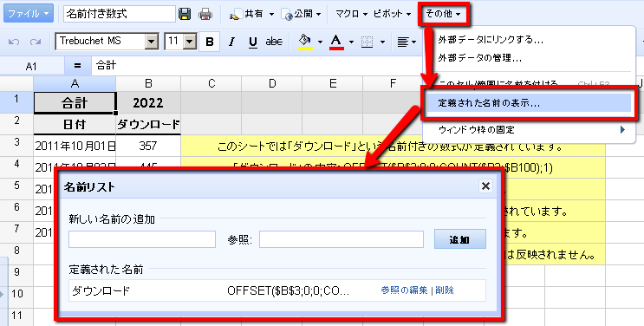This screenshot has width=644, height=326.
Task: Select column B header
Action: 148,84
